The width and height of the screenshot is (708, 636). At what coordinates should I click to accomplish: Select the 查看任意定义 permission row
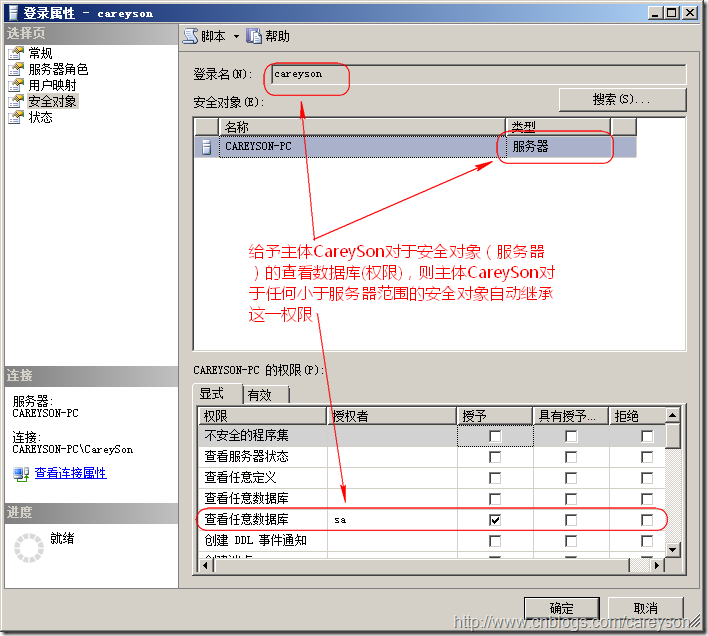click(x=432, y=478)
